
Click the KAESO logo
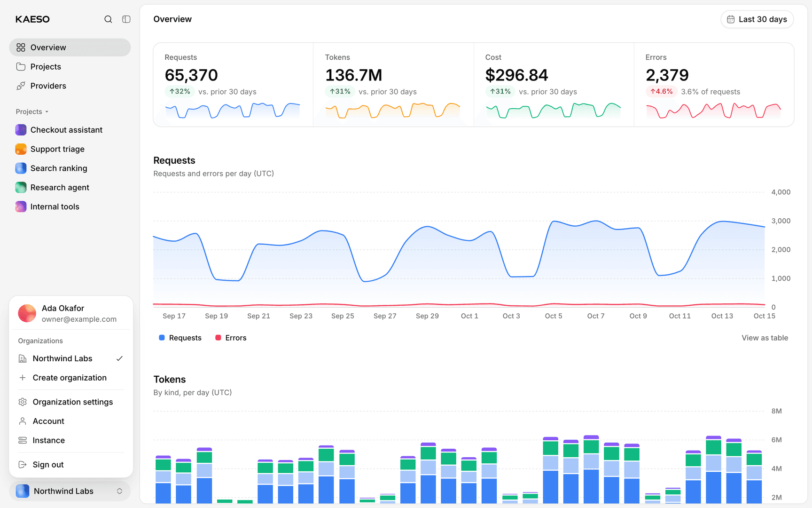32,19
